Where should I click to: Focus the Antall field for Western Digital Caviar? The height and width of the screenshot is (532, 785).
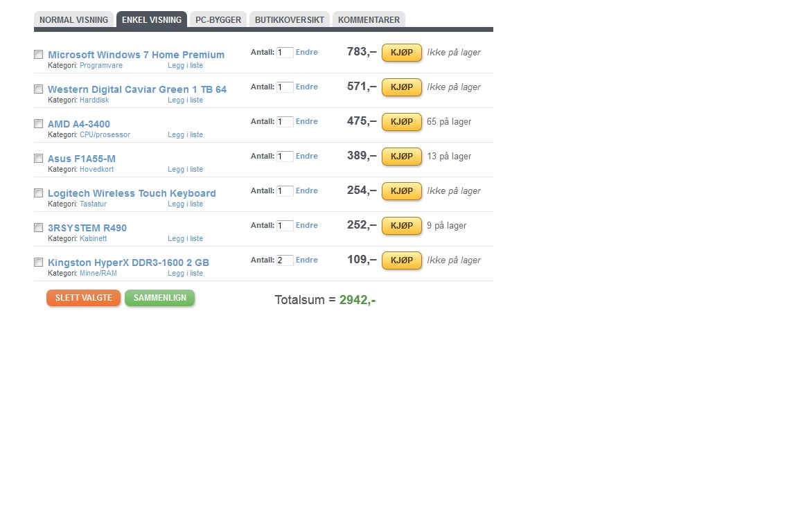pyautogui.click(x=285, y=87)
